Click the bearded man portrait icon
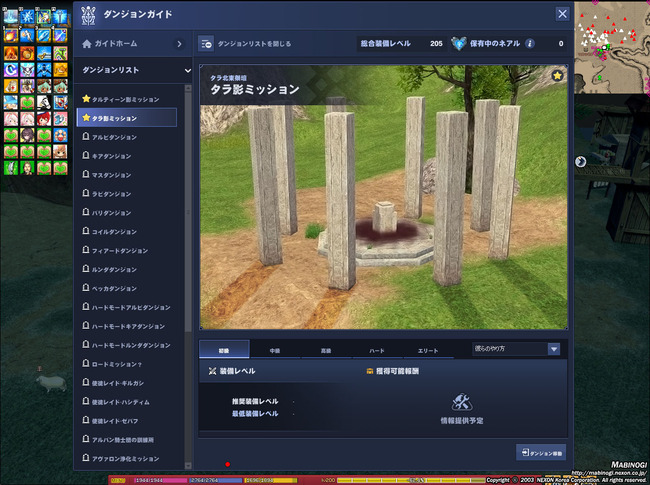Viewport: 650px width, 485px height. point(27,168)
